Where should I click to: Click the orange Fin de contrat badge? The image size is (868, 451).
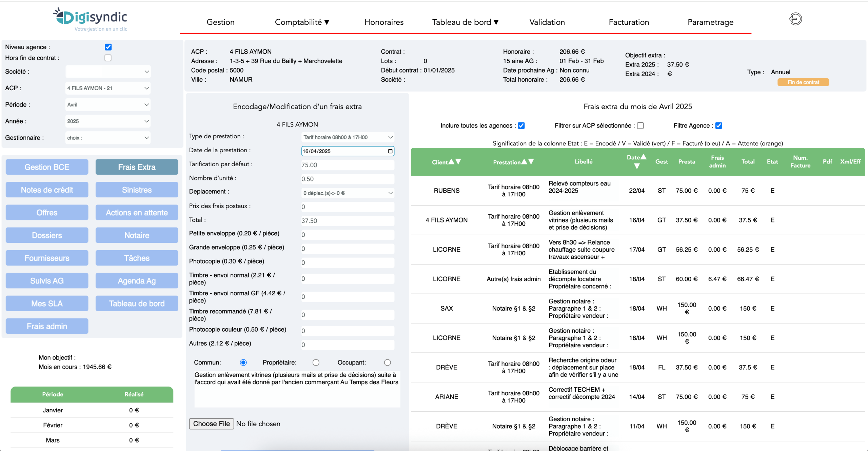pyautogui.click(x=803, y=82)
